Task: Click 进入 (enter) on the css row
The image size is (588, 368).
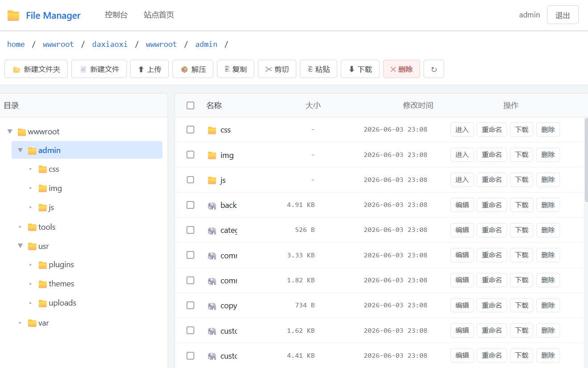Action: (x=462, y=129)
